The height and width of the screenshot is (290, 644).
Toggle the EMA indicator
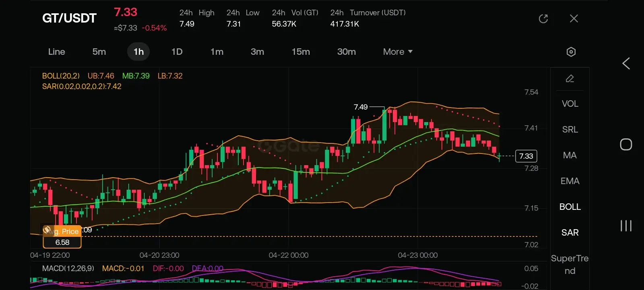[x=570, y=181]
